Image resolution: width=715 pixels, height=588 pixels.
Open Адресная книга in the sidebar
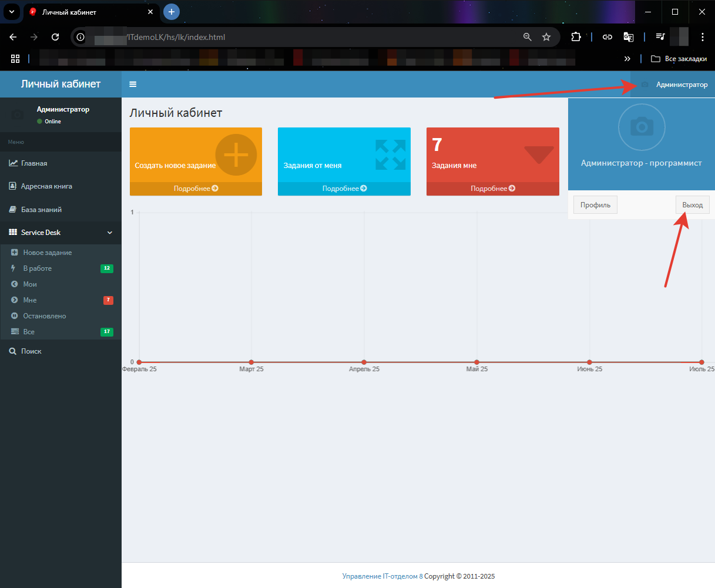point(46,186)
